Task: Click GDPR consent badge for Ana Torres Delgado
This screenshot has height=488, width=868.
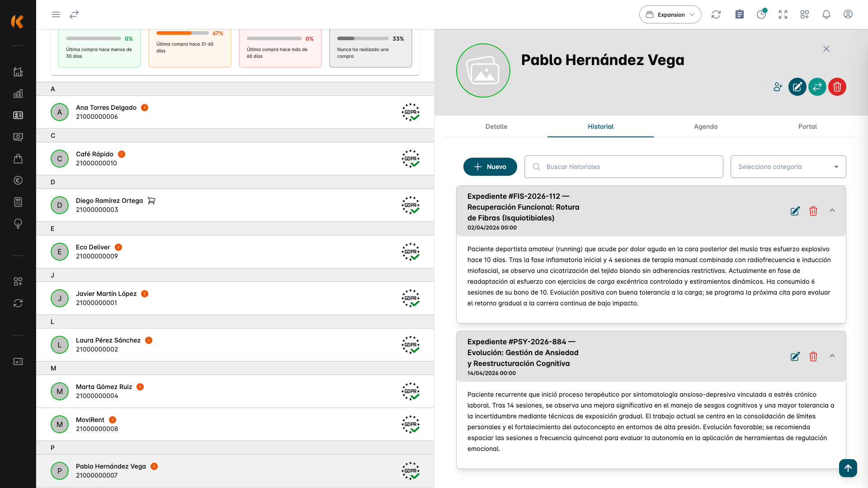Action: pyautogui.click(x=410, y=112)
